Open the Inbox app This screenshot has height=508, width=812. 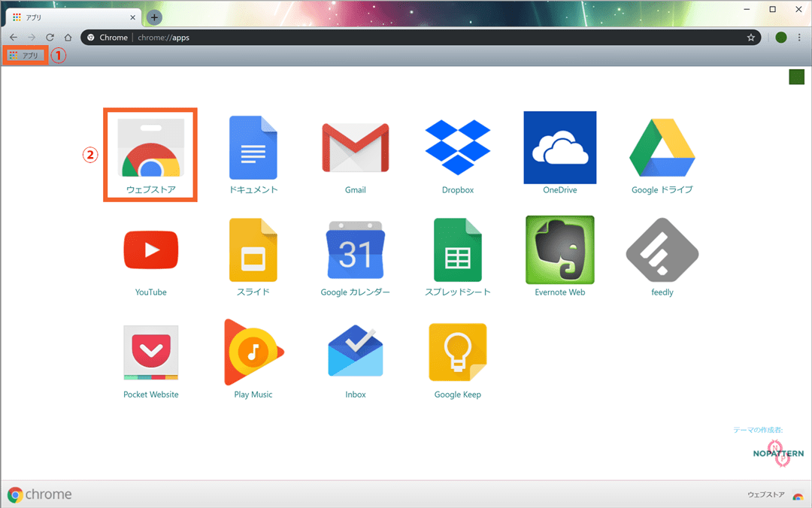pyautogui.click(x=355, y=361)
